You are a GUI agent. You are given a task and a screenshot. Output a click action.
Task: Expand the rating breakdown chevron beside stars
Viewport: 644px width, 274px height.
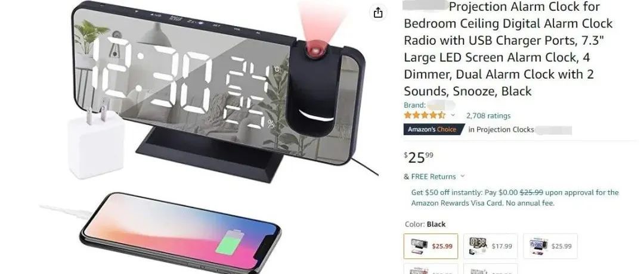[x=453, y=116]
